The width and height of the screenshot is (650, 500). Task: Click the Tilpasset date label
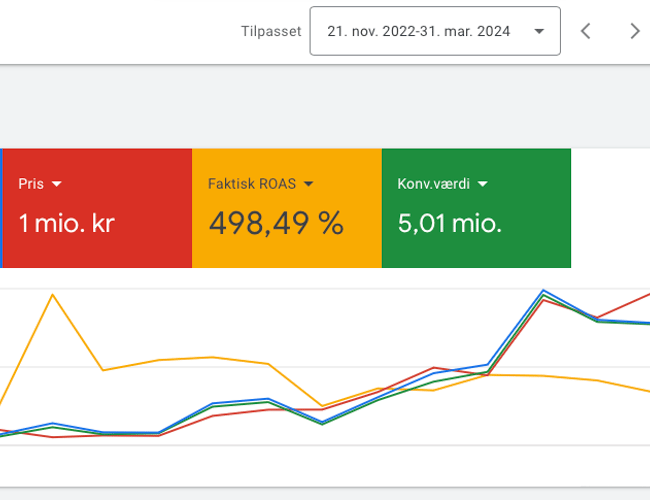click(x=271, y=31)
